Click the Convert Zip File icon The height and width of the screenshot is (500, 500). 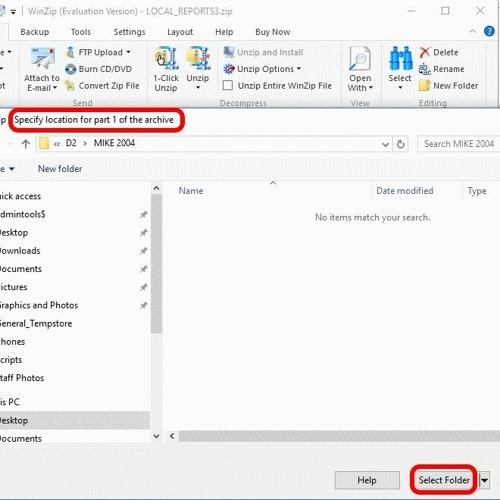tap(70, 86)
